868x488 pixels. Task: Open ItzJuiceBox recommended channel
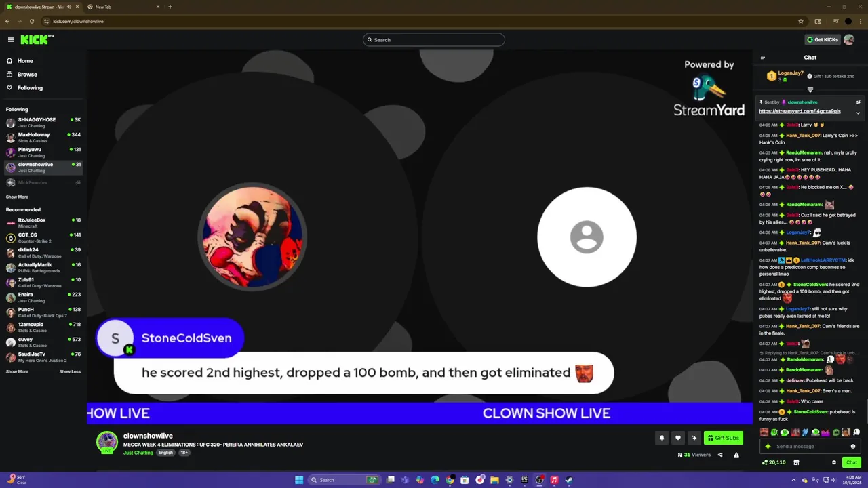click(43, 223)
